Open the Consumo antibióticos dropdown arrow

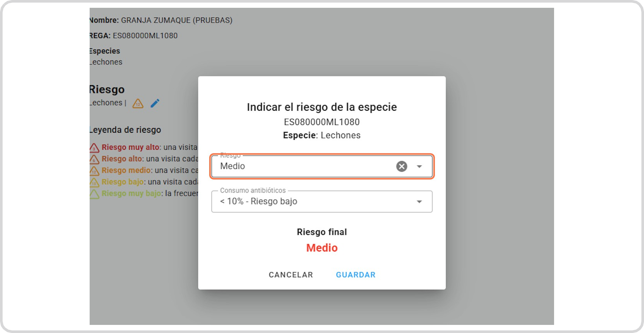click(419, 202)
